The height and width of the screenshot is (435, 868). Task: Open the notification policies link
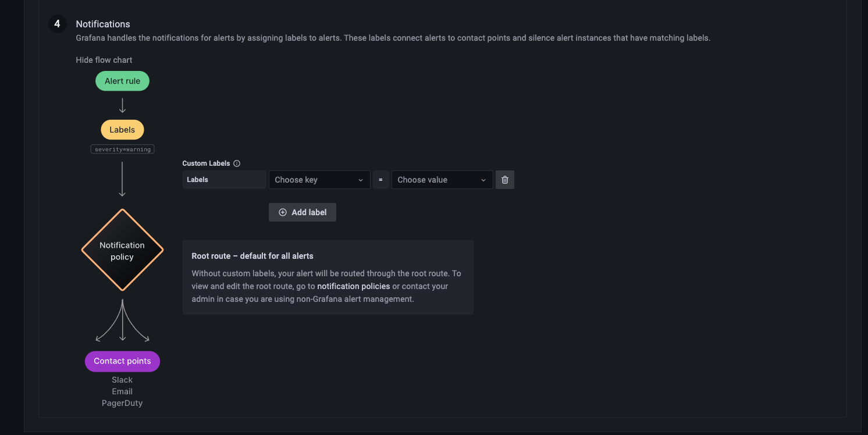pyautogui.click(x=353, y=286)
